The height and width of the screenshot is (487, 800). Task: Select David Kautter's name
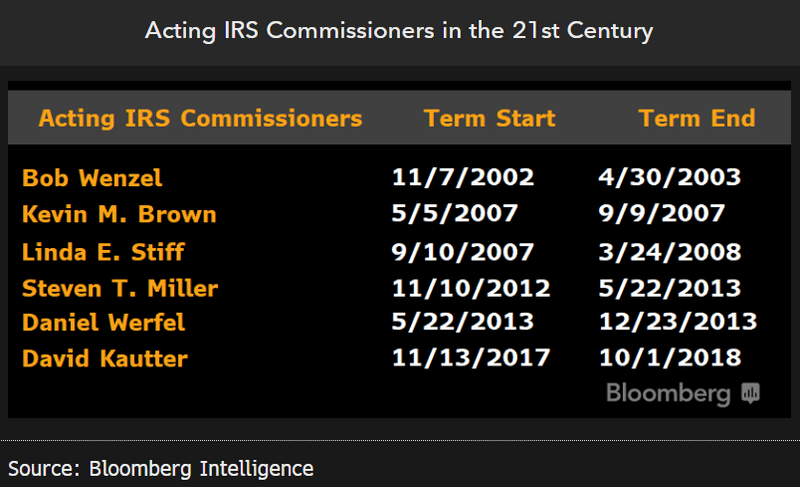coord(105,357)
